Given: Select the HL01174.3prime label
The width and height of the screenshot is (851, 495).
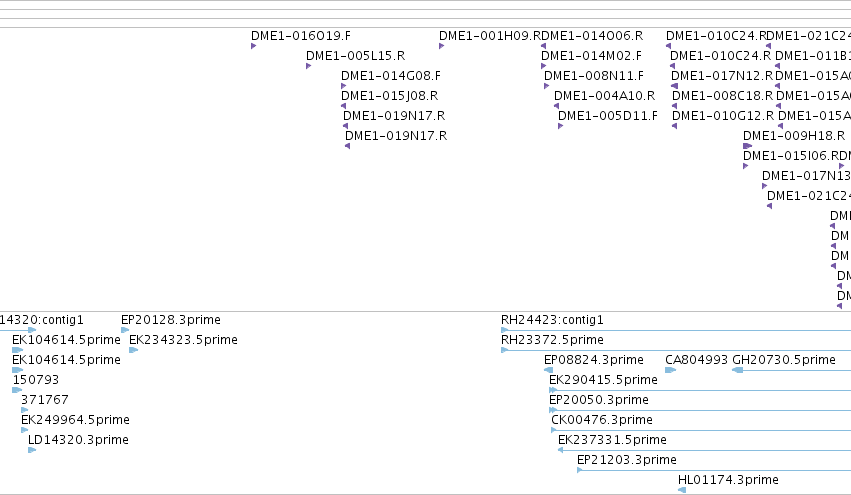Looking at the screenshot, I should pos(728,480).
